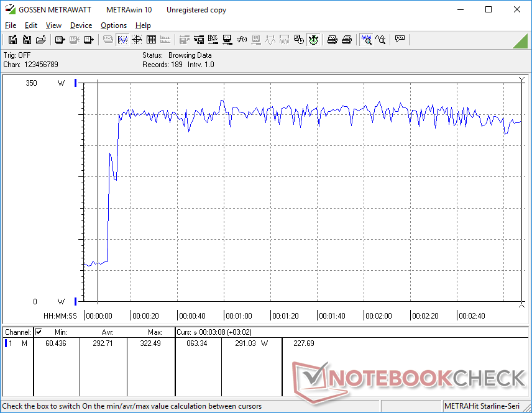532x413 pixels.
Task: Click the Trig: OFF status text
Action: tap(17, 55)
